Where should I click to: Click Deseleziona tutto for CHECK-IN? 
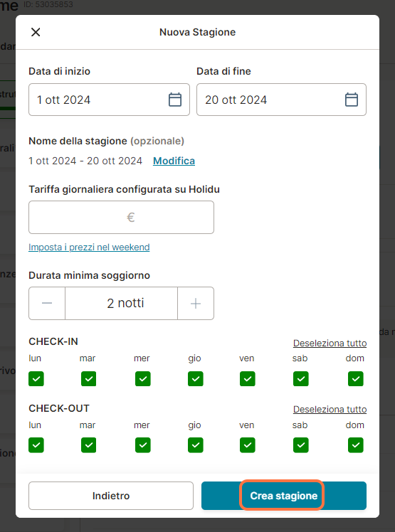pyautogui.click(x=330, y=343)
